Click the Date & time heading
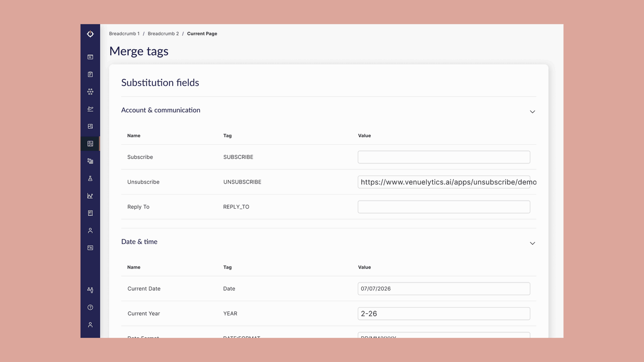The height and width of the screenshot is (362, 644). (x=139, y=242)
